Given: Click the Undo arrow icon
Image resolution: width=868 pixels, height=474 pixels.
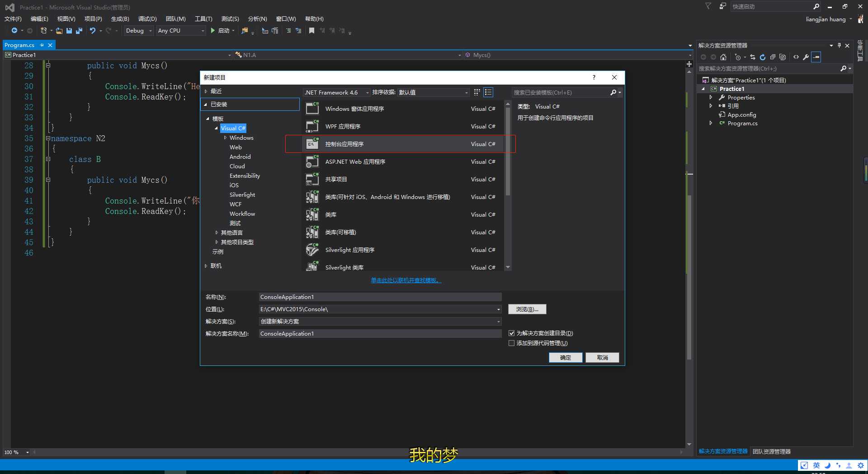Looking at the screenshot, I should point(92,30).
